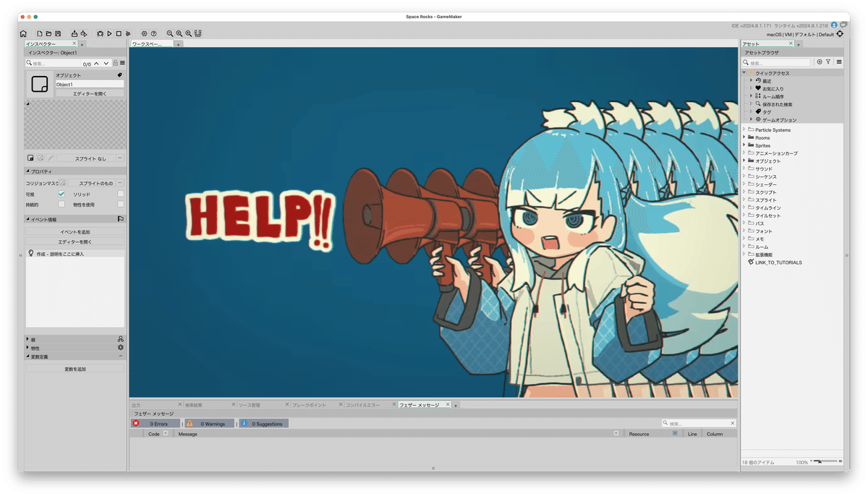
Task: Zoom in the workspace
Action: click(x=189, y=33)
